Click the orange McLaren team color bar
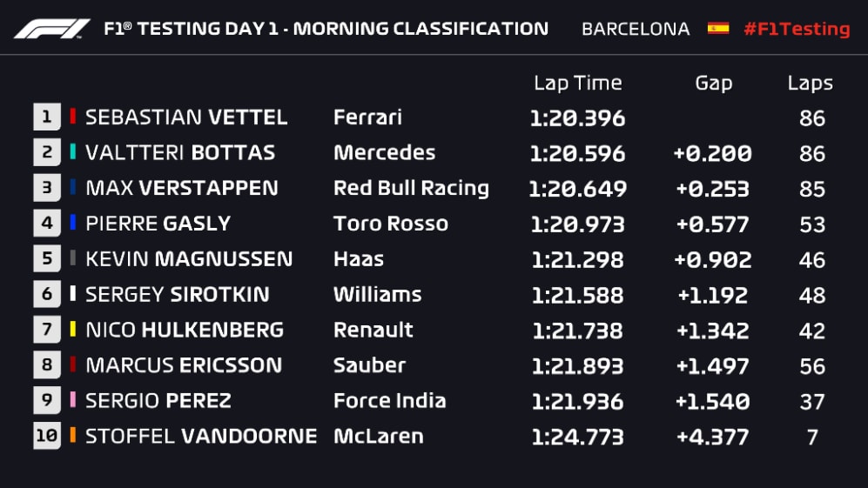Screen dimensions: 868x488 (73, 437)
